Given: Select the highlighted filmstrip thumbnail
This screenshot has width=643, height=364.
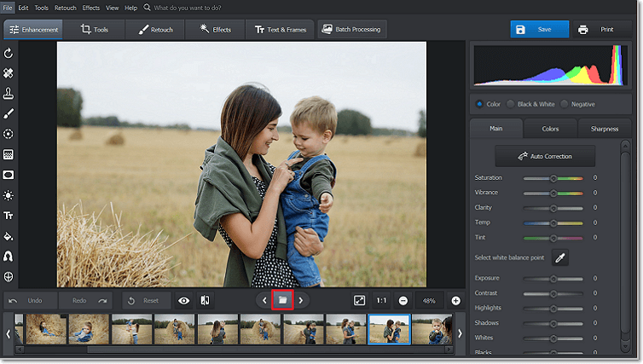Looking at the screenshot, I should coord(389,329).
